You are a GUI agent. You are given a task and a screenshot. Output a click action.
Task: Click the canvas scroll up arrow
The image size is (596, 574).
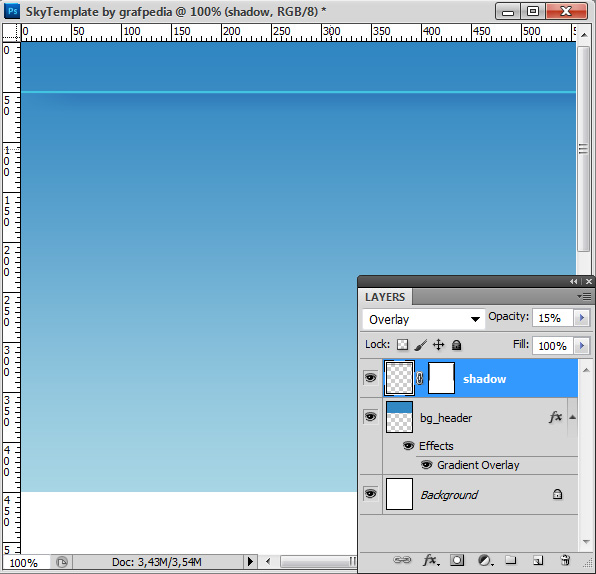click(x=583, y=35)
